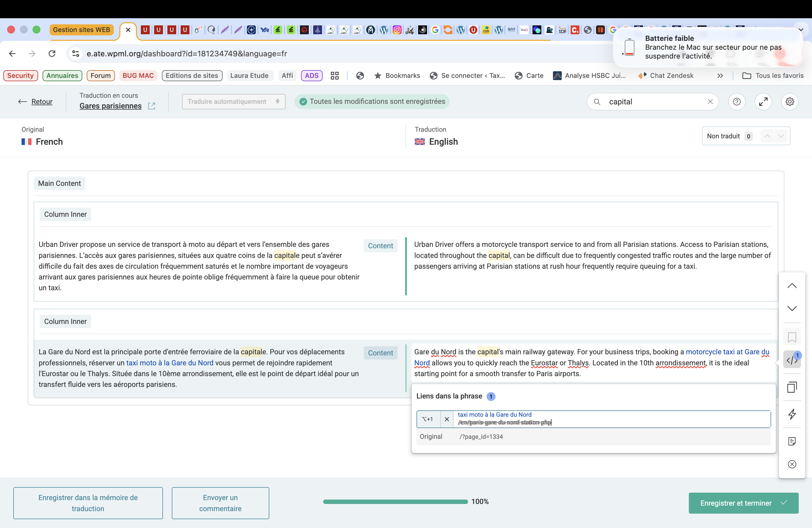Open the HTML markers code icon
The height and width of the screenshot is (528, 812).
pos(792,360)
